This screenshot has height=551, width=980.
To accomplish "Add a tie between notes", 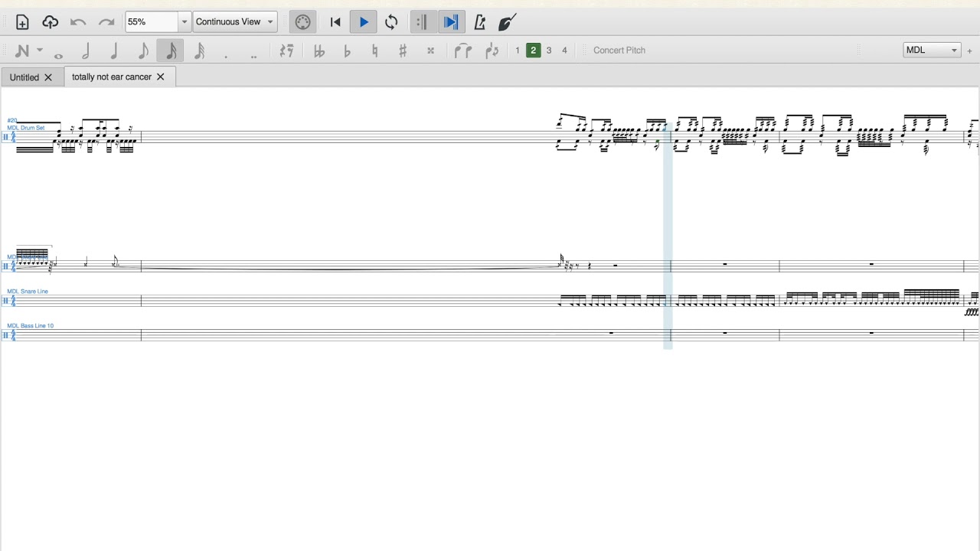I will click(x=462, y=51).
